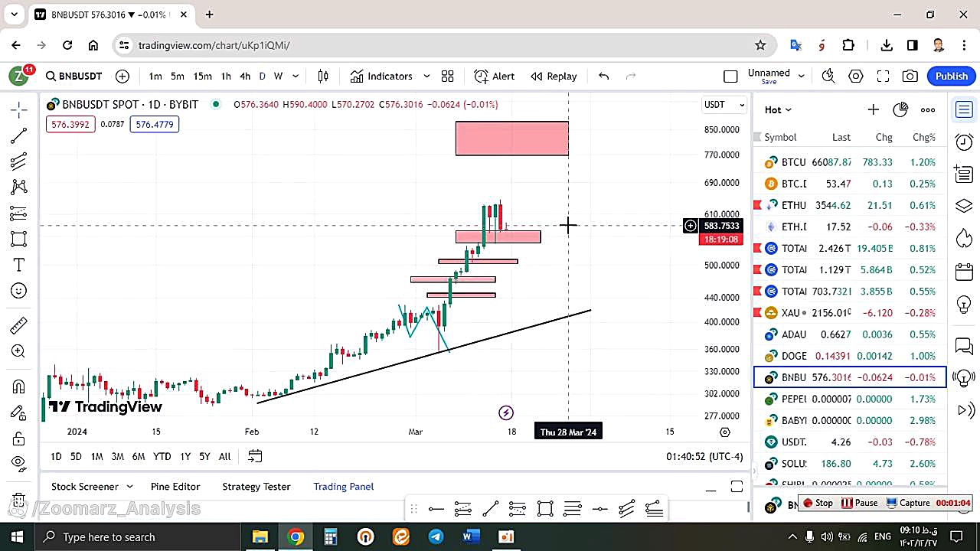Toggle magnet mode in left toolbar
Image resolution: width=980 pixels, height=551 pixels.
click(19, 386)
